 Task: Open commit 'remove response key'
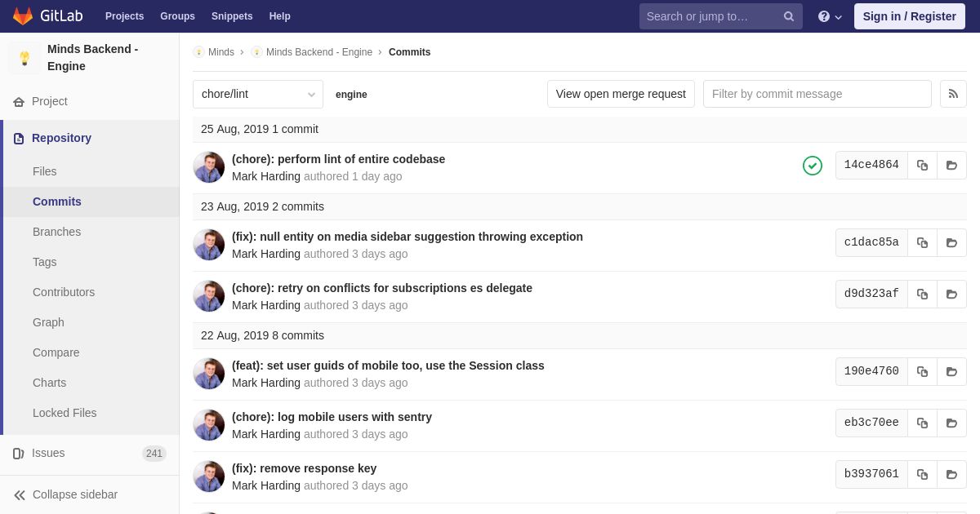click(x=304, y=468)
